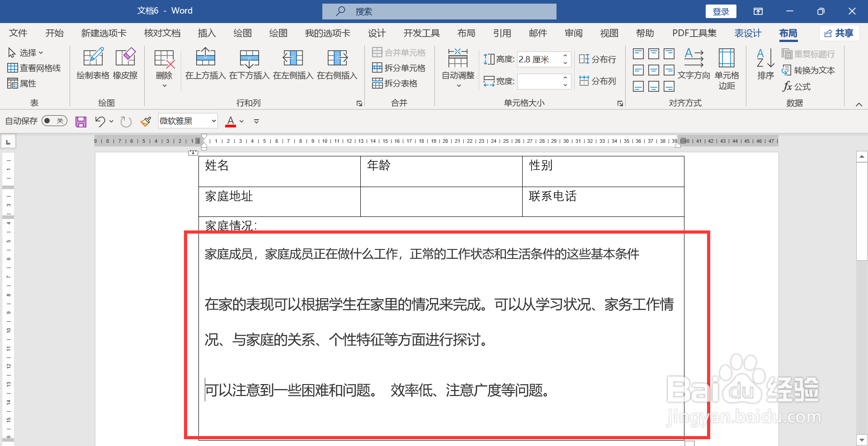The height and width of the screenshot is (446, 868).
Task: Align cell text center left
Action: (638, 70)
